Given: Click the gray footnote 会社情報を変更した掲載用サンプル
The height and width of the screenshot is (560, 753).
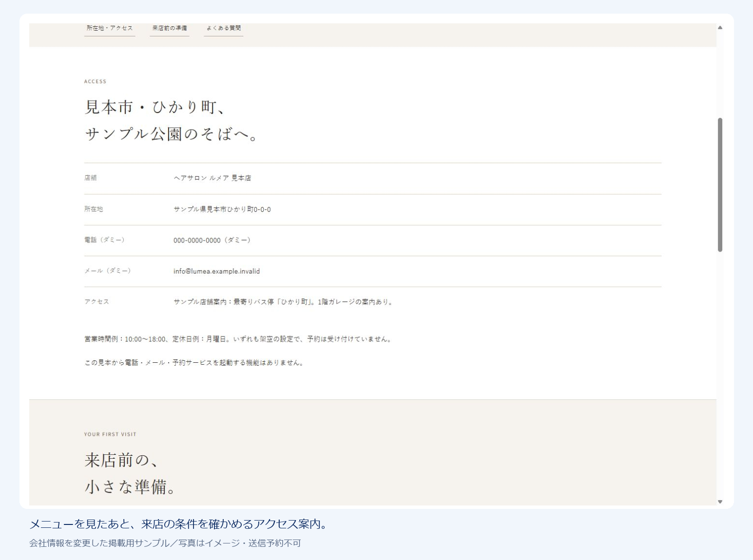Looking at the screenshot, I should (x=165, y=543).
